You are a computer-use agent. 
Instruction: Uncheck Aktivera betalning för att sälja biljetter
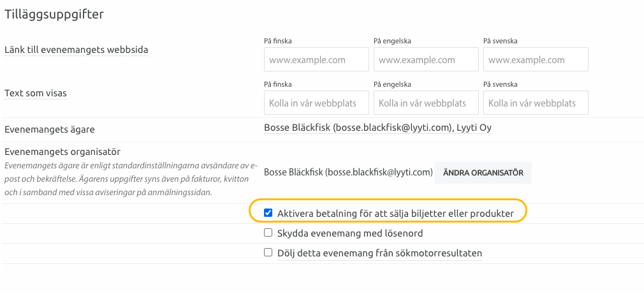268,213
